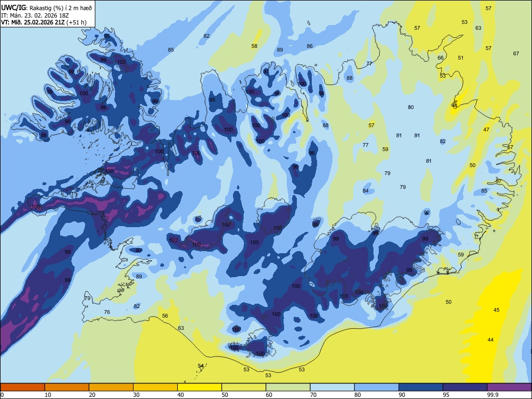Screen dimensions: 532x399
Task: Click the humidity reading '66' in the northeast
Action: point(440,57)
